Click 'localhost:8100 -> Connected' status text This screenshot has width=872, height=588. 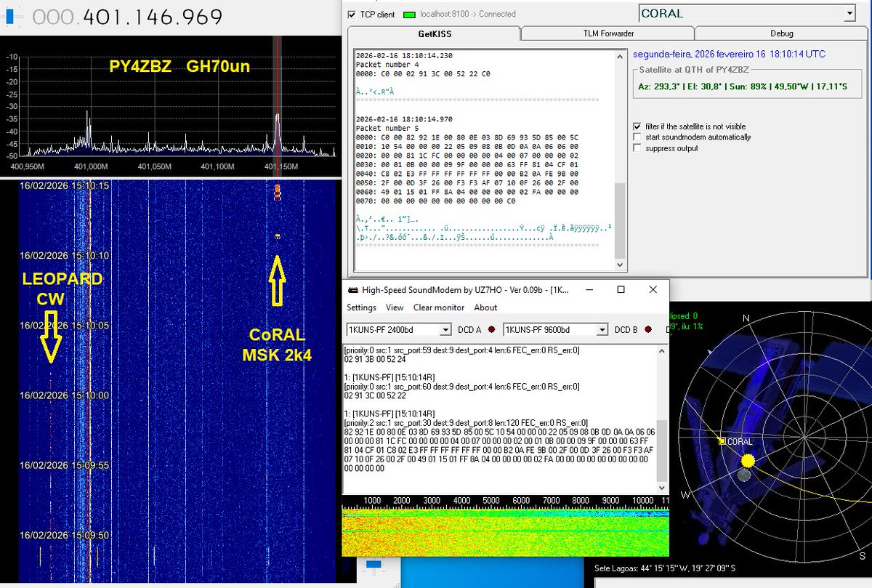[468, 14]
